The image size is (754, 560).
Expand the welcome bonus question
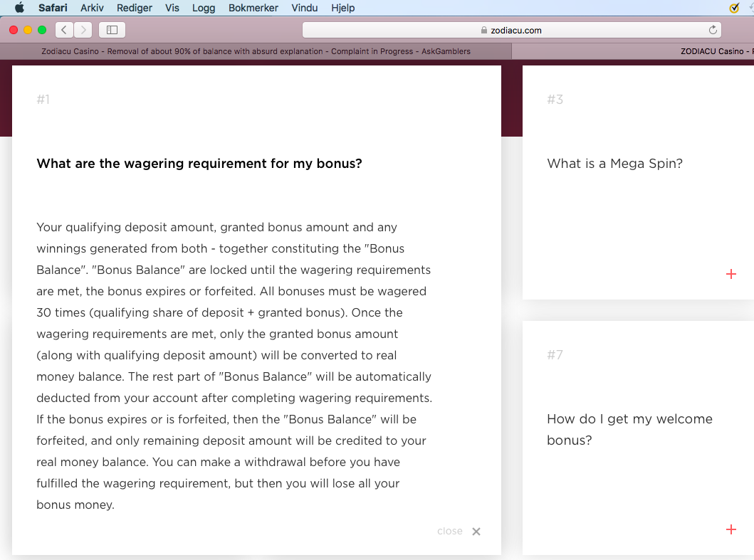tap(731, 529)
